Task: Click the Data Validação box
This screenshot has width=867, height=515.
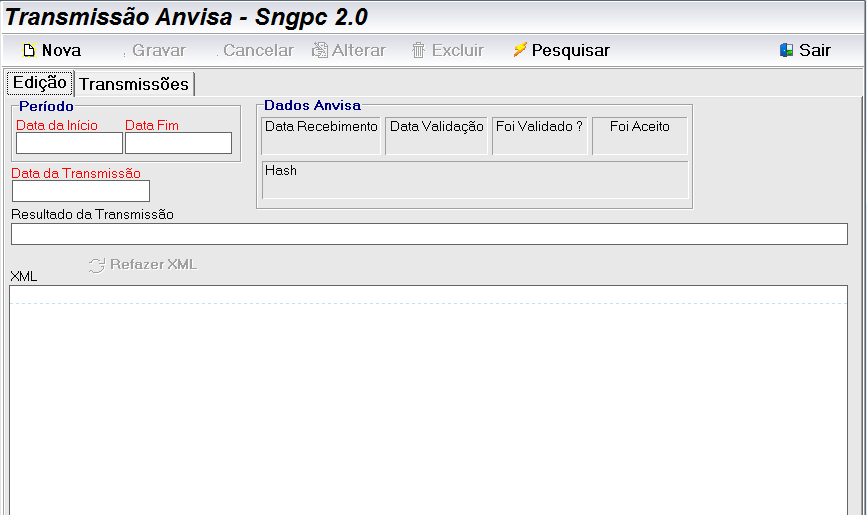Action: [436, 136]
